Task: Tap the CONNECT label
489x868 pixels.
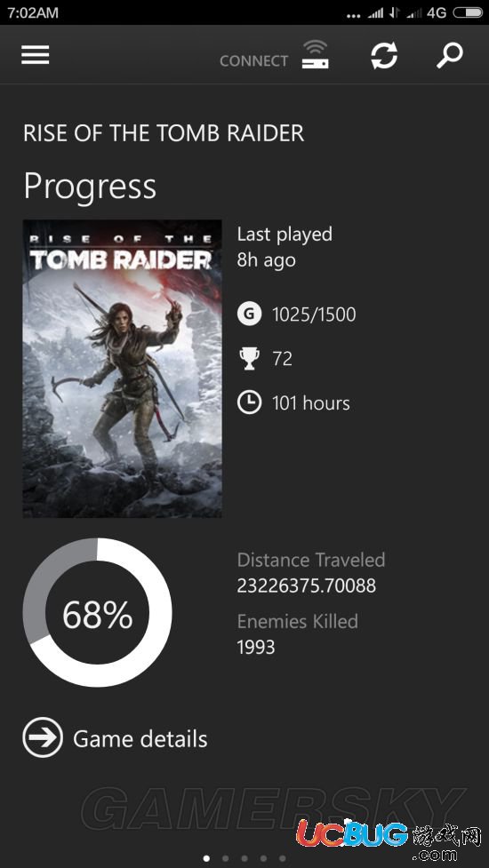Action: point(253,61)
